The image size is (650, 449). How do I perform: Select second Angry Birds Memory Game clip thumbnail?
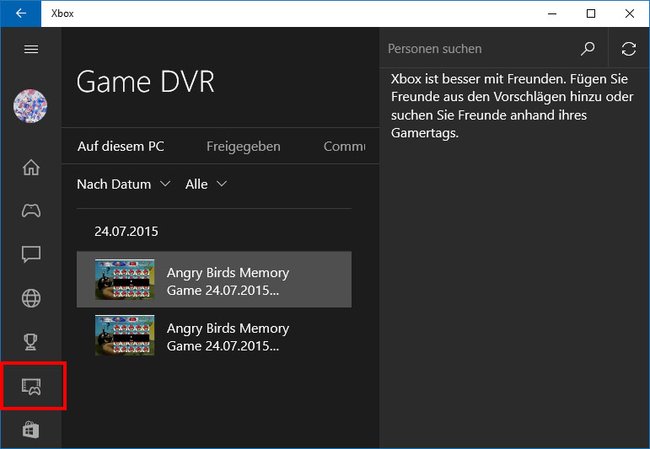point(124,335)
